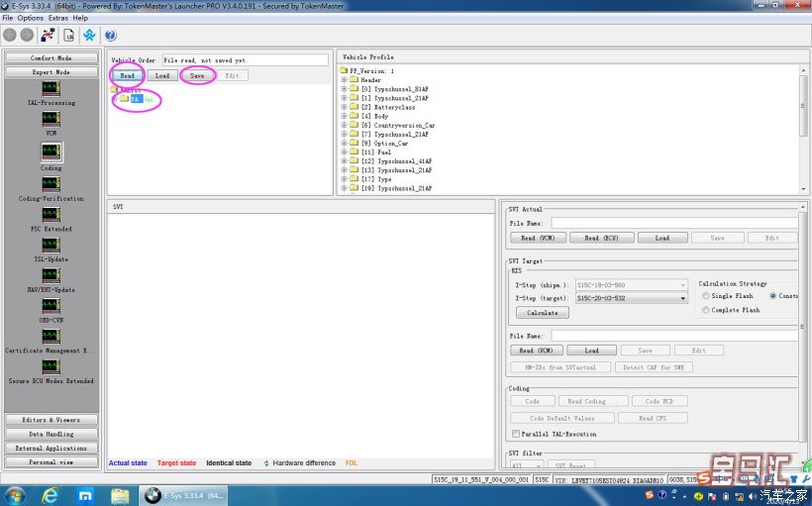Open the Coding-Verification module icon
Image resolution: width=812 pixels, height=506 pixels.
[51, 184]
